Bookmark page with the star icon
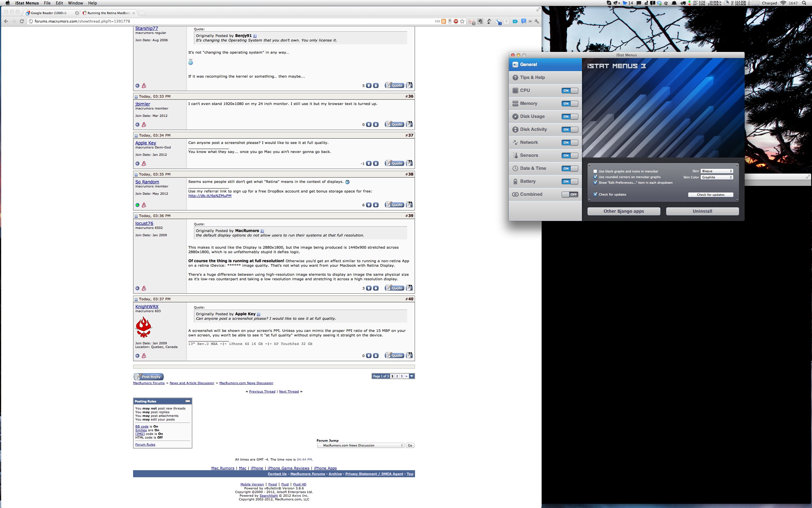The width and height of the screenshot is (812, 508). [462, 21]
